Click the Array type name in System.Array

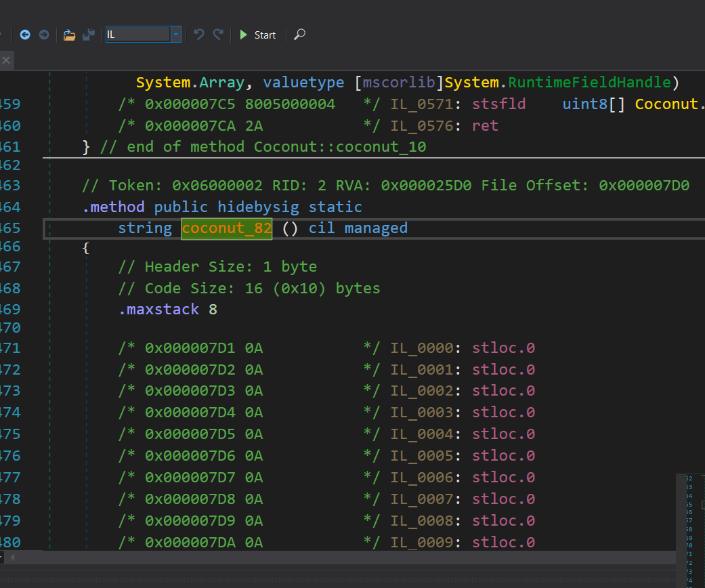pyautogui.click(x=221, y=83)
